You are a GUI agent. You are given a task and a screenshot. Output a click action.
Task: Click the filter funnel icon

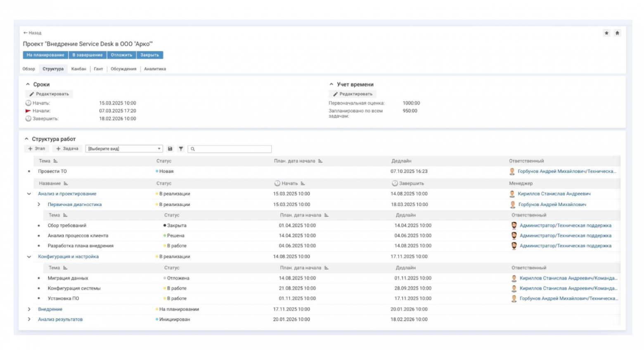(x=181, y=149)
